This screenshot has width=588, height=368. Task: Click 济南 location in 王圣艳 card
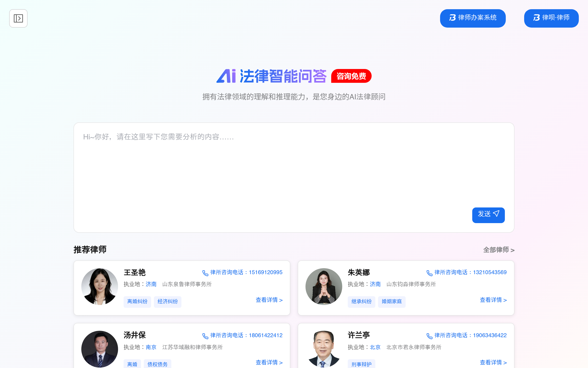(151, 284)
